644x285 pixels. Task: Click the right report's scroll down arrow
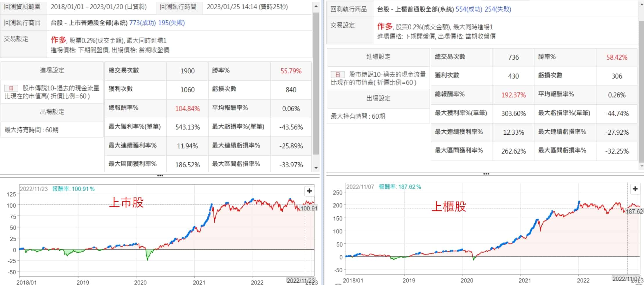click(x=641, y=166)
